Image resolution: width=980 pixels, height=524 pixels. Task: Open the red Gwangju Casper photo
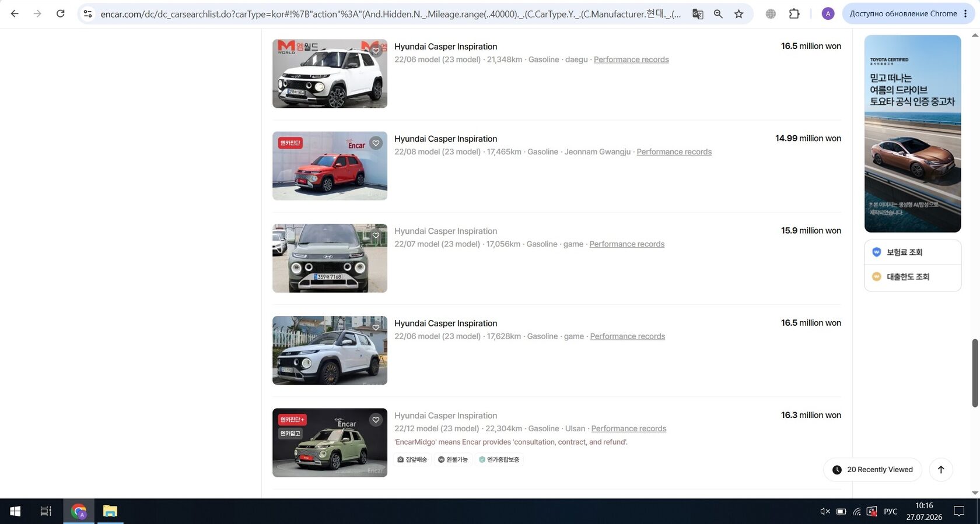[x=330, y=166]
